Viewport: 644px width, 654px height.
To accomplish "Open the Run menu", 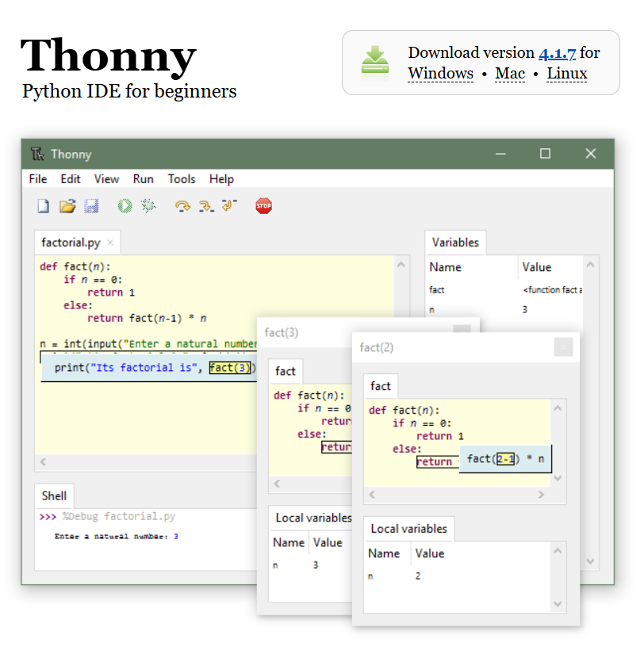I will point(143,179).
